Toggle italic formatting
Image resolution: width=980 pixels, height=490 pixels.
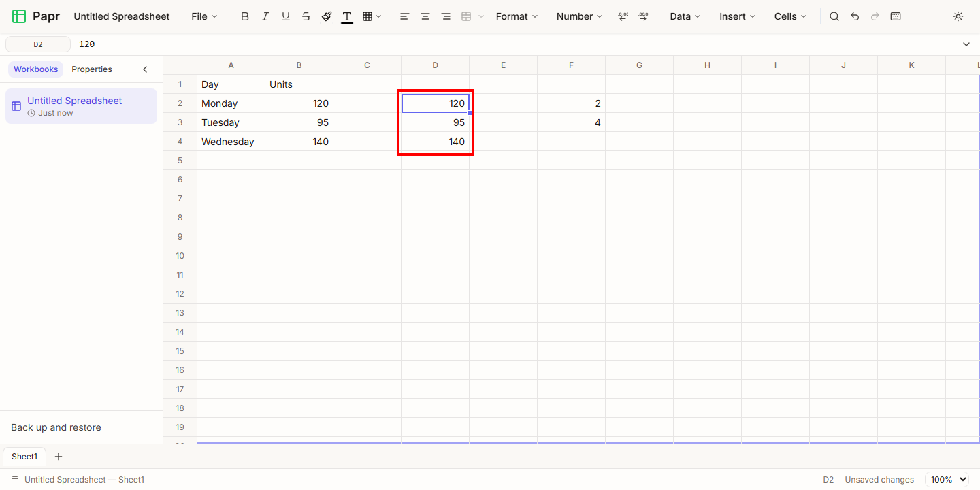coord(265,16)
